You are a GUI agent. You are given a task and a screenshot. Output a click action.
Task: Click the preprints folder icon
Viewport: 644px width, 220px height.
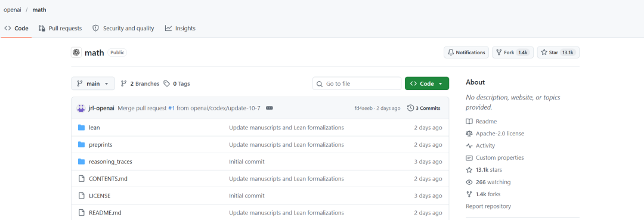point(81,145)
